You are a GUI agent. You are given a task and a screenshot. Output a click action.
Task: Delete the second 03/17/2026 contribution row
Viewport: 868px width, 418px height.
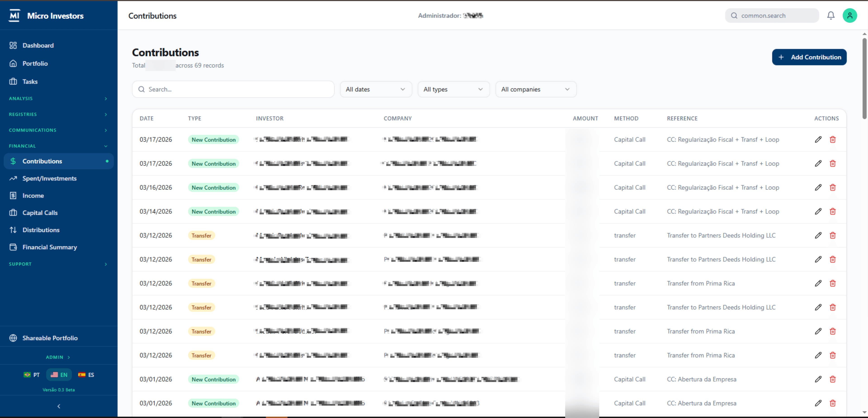[832, 164]
